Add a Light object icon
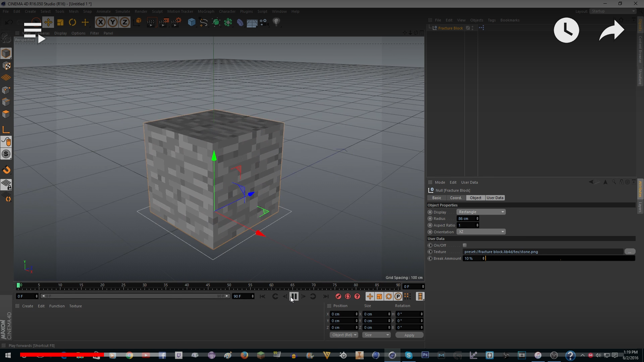Screen dimensions: 644x362 pyautogui.click(x=276, y=22)
